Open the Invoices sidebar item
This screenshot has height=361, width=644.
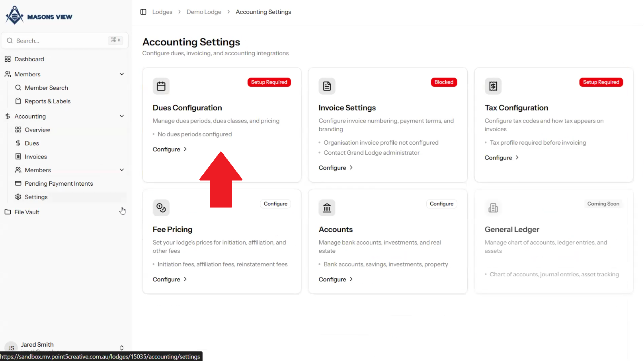coord(36,157)
